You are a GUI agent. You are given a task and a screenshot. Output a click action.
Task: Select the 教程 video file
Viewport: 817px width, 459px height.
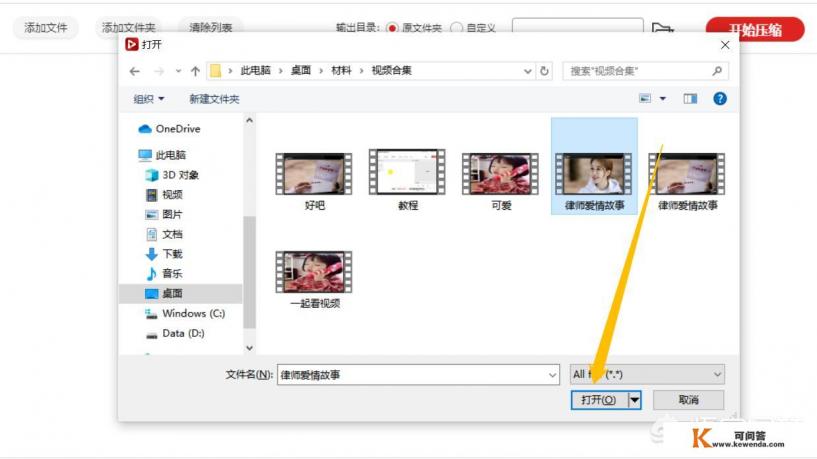click(407, 180)
